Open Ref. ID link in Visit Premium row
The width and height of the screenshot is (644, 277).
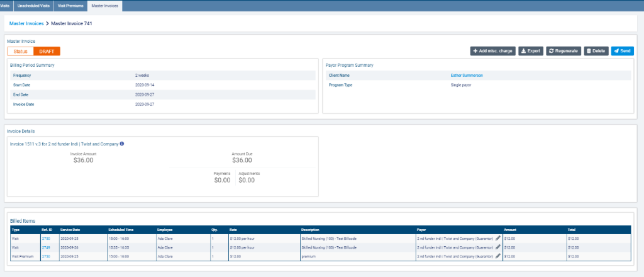tap(45, 256)
